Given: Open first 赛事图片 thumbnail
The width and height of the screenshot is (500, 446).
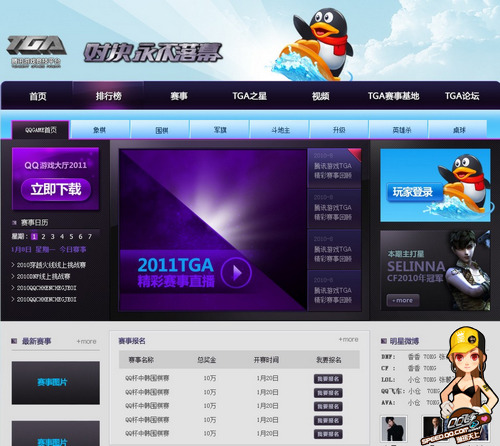Looking at the screenshot, I should [x=56, y=383].
